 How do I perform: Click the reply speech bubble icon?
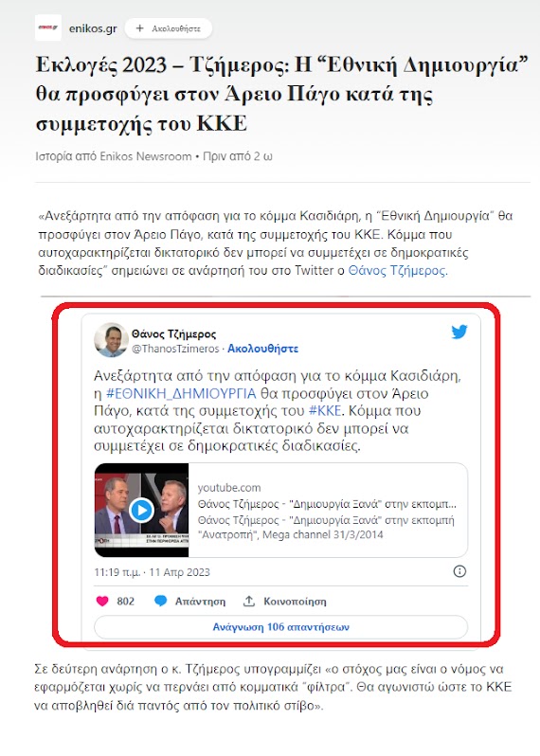pyautogui.click(x=160, y=601)
